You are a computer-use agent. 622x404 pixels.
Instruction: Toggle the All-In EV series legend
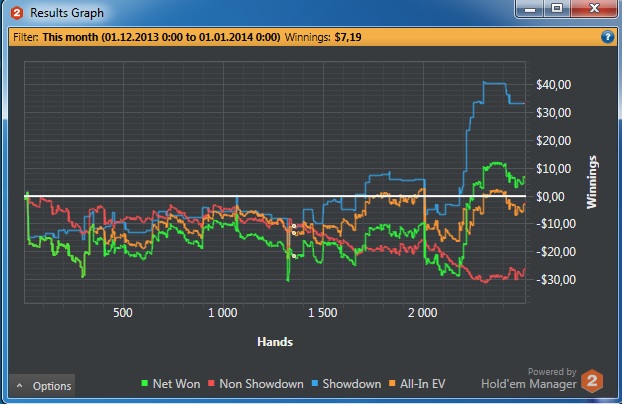(x=417, y=384)
